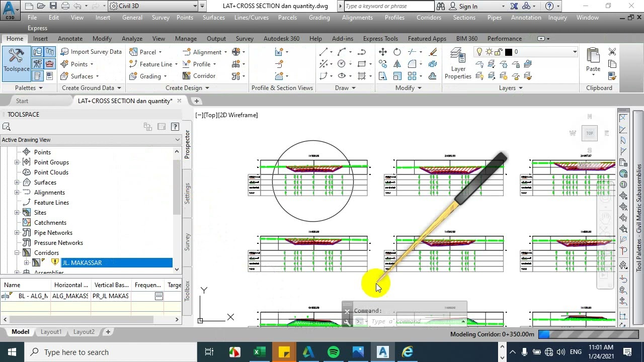Open the Corridor tool
Viewport: 644px width, 362px height.
[x=199, y=76]
